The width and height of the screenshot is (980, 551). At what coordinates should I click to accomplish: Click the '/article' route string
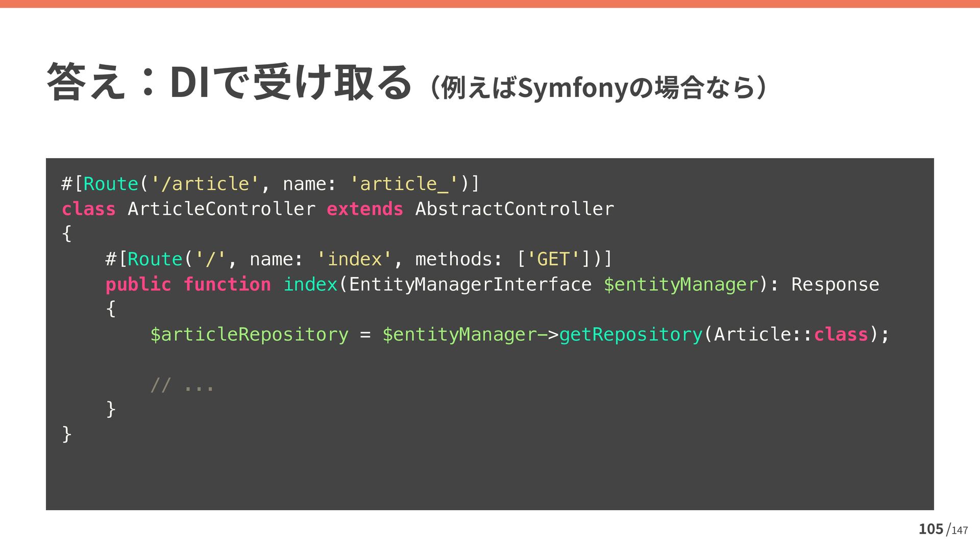point(205,184)
